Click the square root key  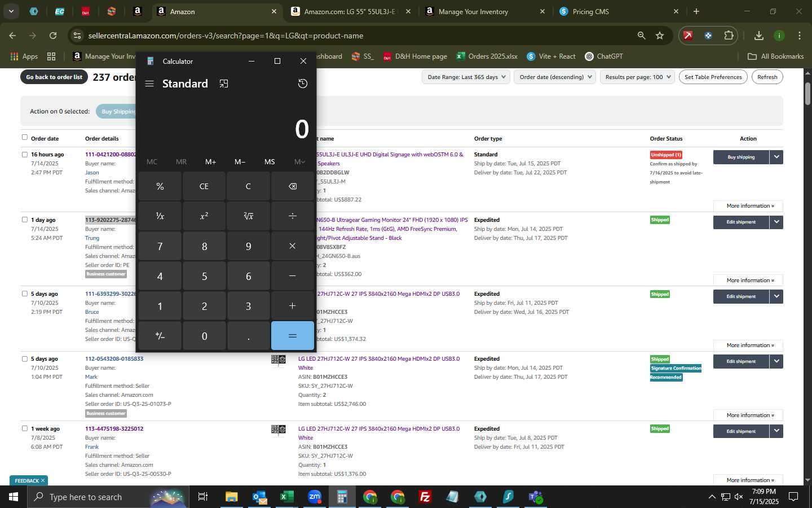(x=248, y=216)
